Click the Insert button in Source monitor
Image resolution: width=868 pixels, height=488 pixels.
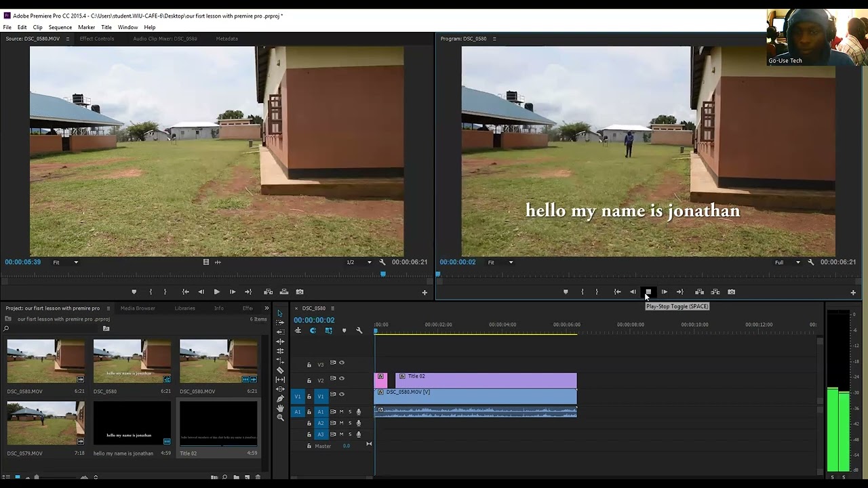pos(268,292)
